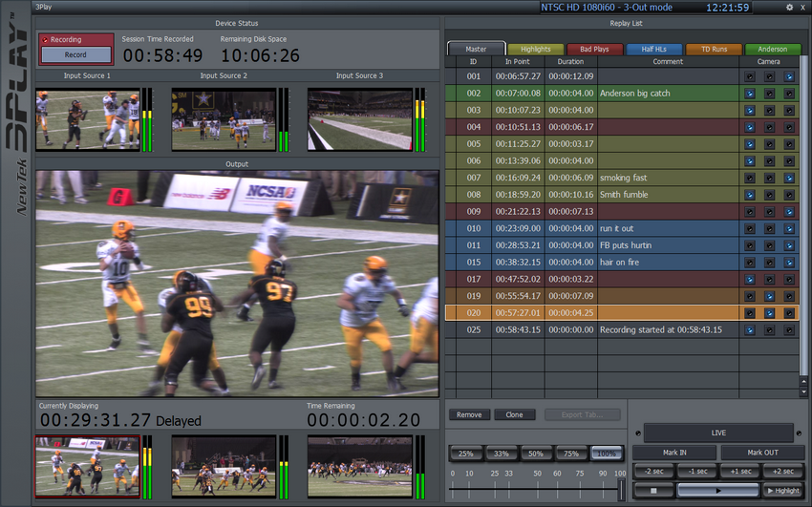Remove the selected clip with Remove button
The image size is (812, 507).
coord(469,414)
